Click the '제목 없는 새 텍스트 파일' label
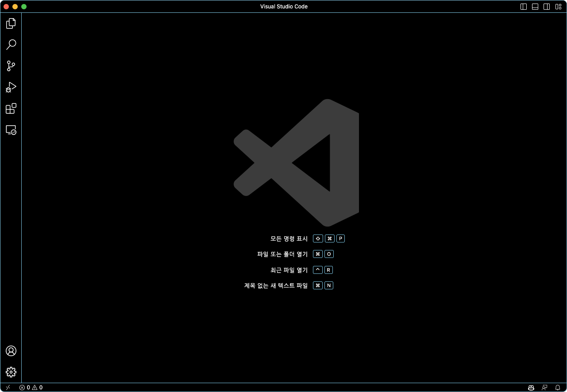This screenshot has height=392, width=567. click(x=276, y=285)
